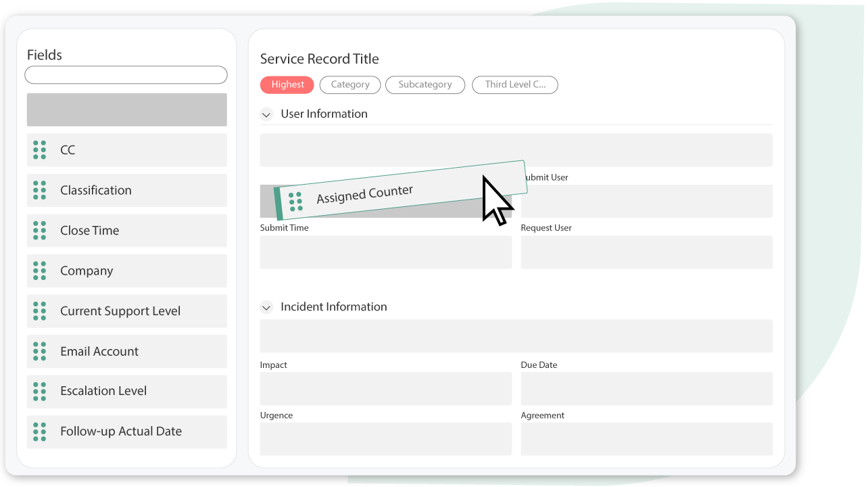The width and height of the screenshot is (868, 487).
Task: Click the Request User input field
Action: coord(646,252)
